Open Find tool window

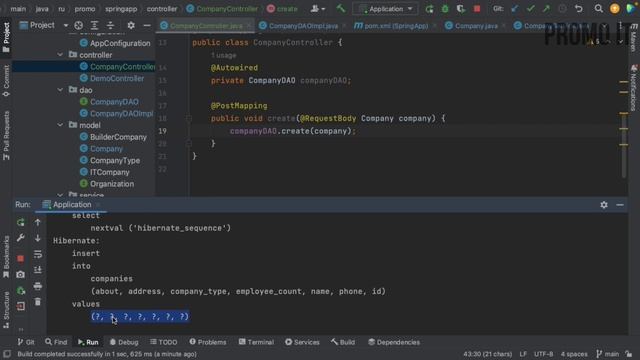tap(56, 342)
